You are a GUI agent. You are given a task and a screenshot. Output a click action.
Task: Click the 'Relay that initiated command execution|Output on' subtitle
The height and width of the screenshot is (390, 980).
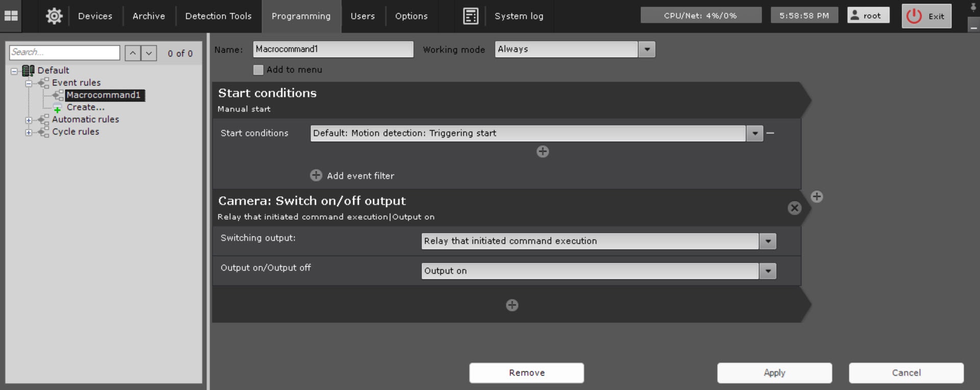pyautogui.click(x=326, y=217)
